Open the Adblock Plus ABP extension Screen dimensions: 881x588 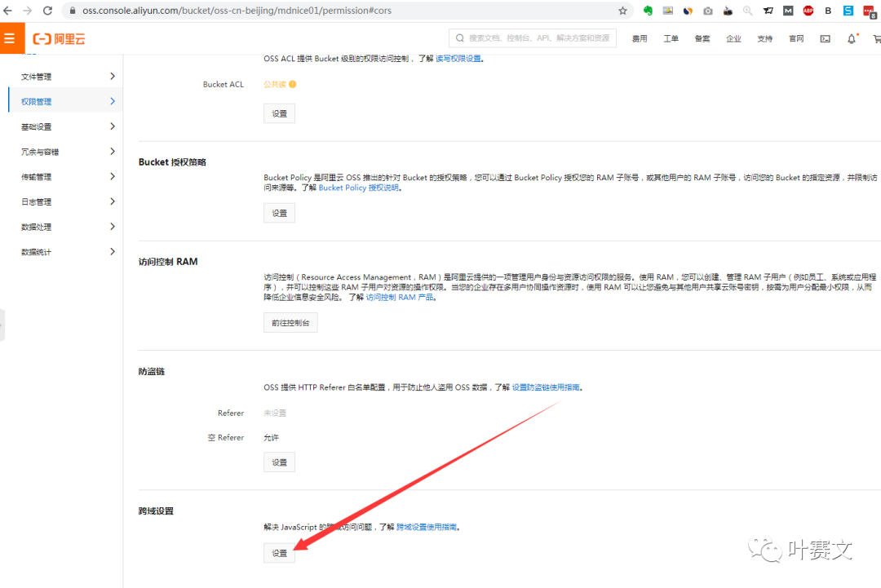[808, 11]
